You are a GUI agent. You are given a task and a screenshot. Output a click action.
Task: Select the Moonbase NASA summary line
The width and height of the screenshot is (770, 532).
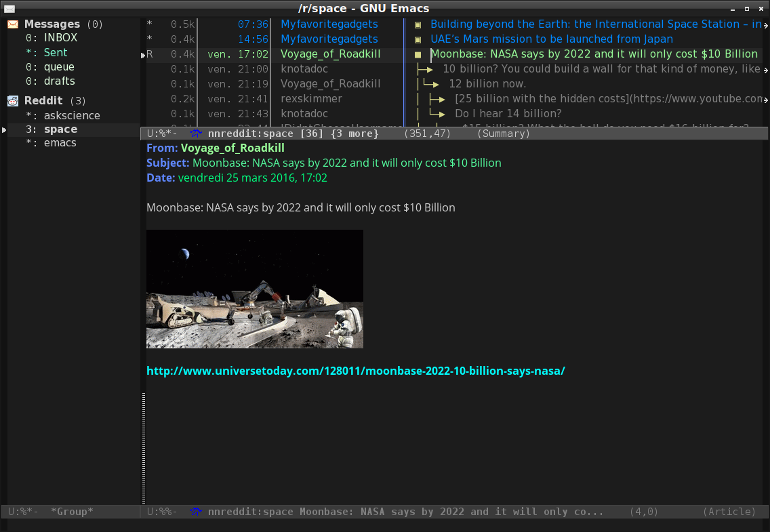(x=594, y=54)
